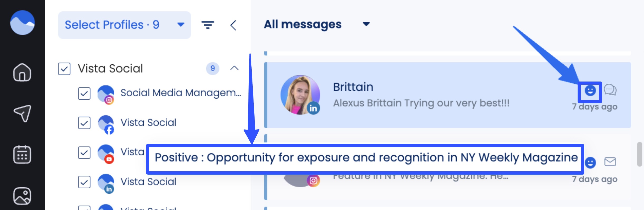Click the sentiment smiley on Brittain message
644x210 pixels.
pyautogui.click(x=590, y=90)
